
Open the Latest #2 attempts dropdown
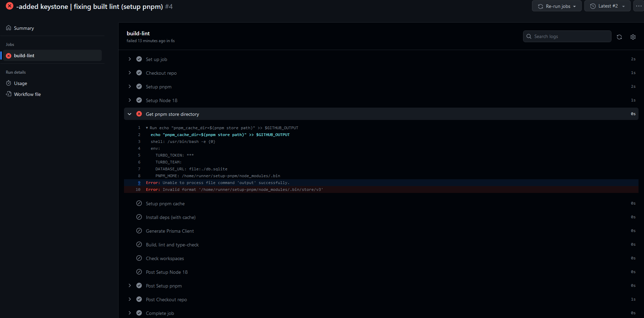607,6
